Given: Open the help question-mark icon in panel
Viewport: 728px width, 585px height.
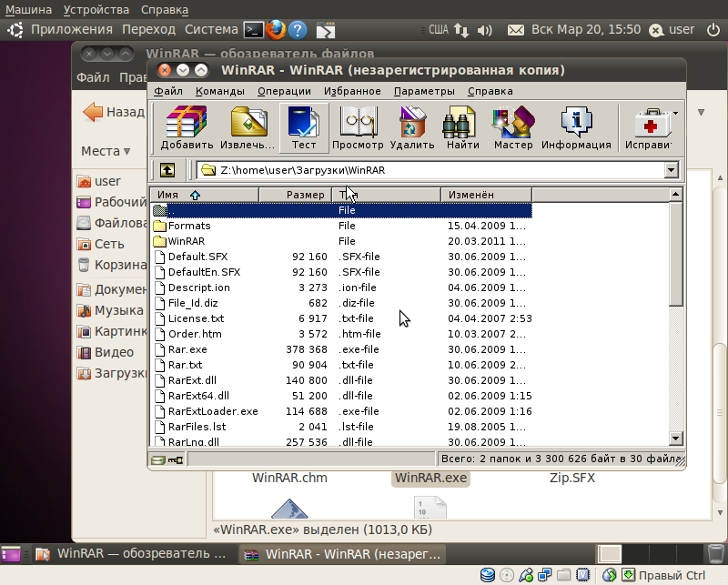Looking at the screenshot, I should [x=298, y=30].
